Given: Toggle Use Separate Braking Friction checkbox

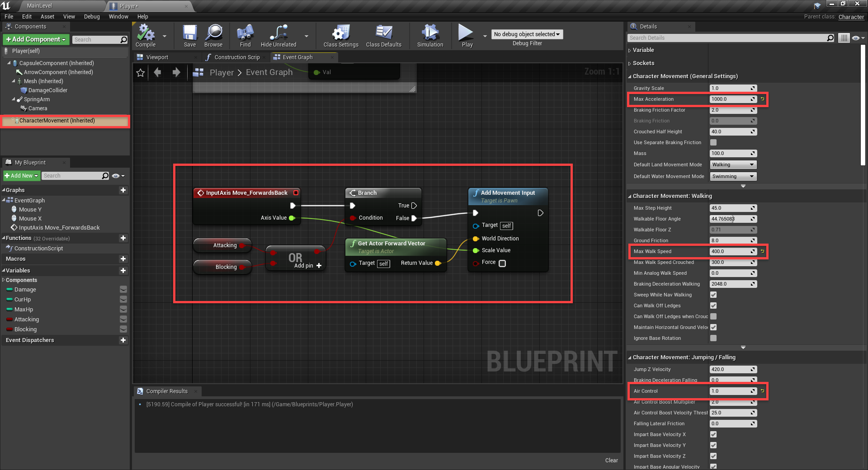Looking at the screenshot, I should pyautogui.click(x=713, y=142).
